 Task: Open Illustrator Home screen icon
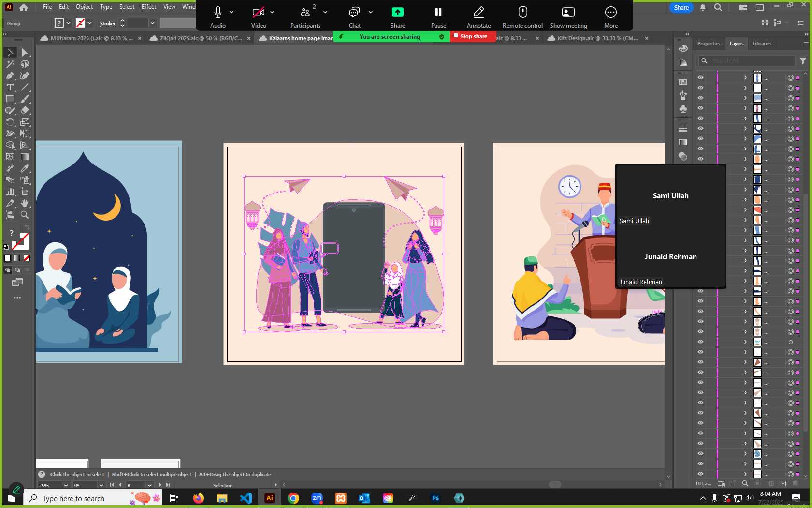click(x=23, y=7)
